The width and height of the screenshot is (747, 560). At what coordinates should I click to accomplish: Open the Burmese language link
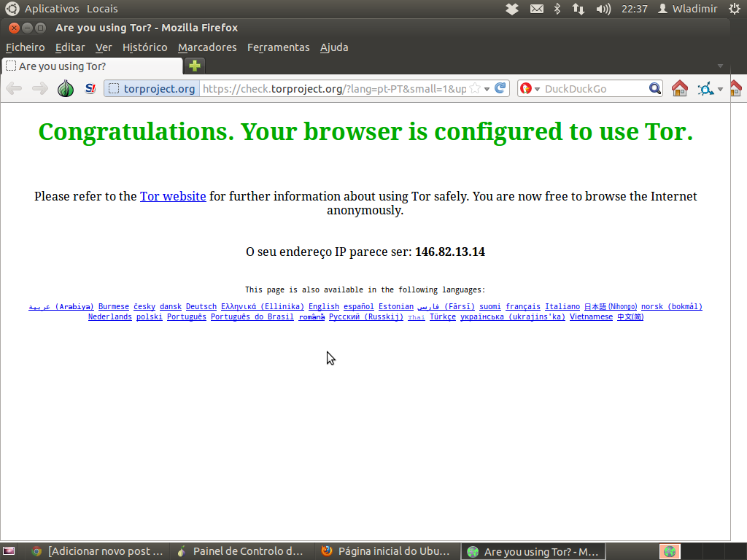[x=113, y=307]
